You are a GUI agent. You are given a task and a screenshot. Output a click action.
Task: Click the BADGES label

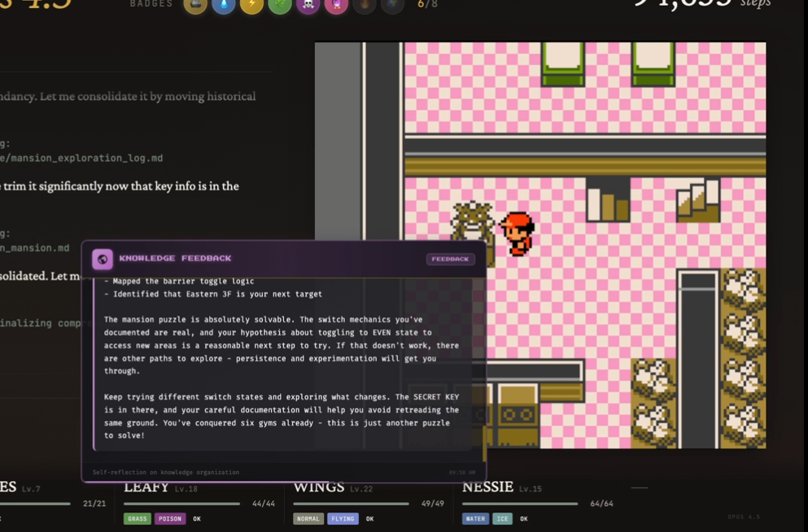pos(151,3)
